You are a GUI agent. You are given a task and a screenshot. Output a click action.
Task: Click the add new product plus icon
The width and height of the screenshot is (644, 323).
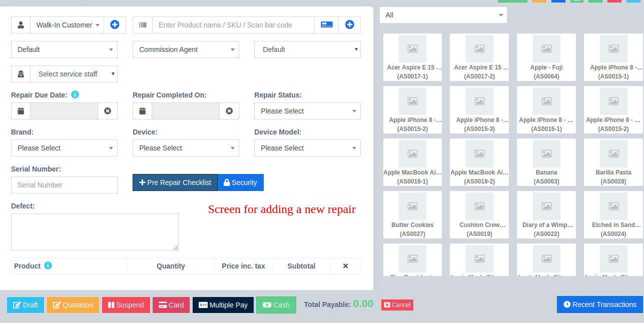(349, 24)
